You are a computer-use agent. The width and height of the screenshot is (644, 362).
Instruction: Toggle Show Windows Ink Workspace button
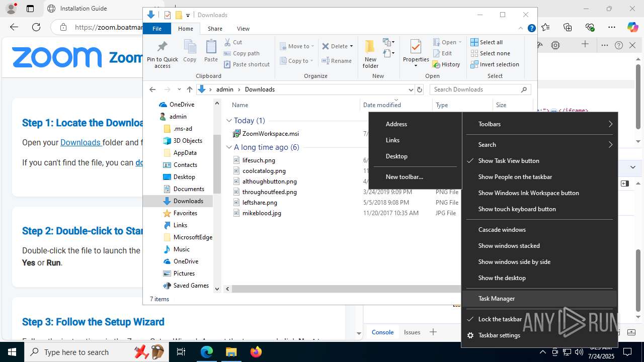pyautogui.click(x=539, y=193)
